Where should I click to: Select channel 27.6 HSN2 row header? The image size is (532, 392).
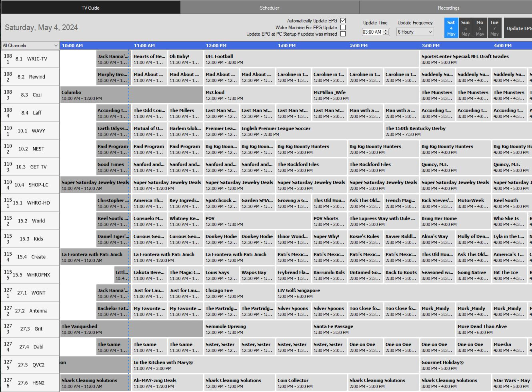[30, 383]
